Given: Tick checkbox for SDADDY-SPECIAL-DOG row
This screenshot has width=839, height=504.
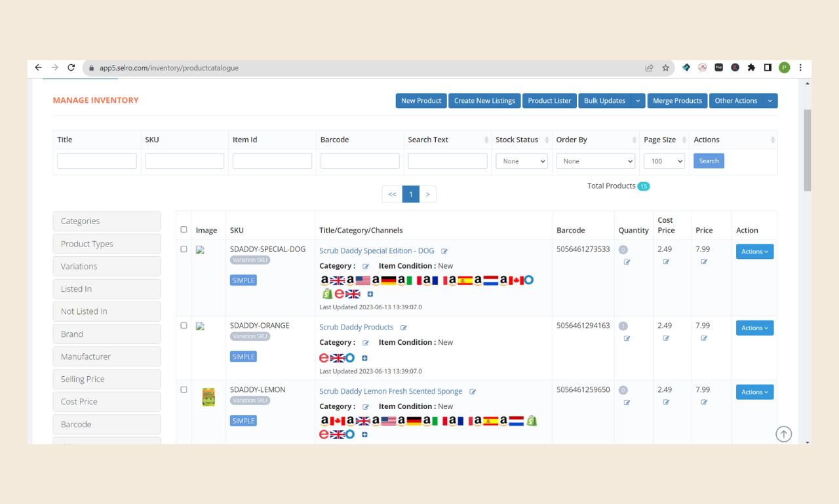Looking at the screenshot, I should [184, 249].
